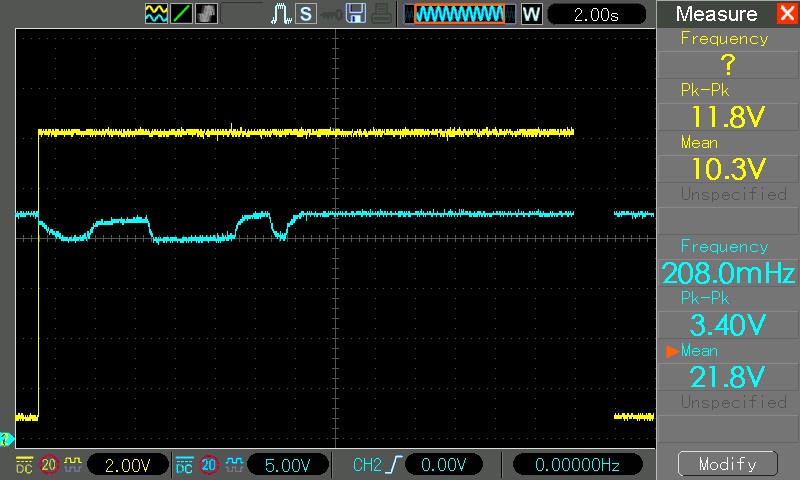Viewport: 800px width, 480px height.
Task: Select the cyan Frequency measurement label
Action: click(724, 246)
